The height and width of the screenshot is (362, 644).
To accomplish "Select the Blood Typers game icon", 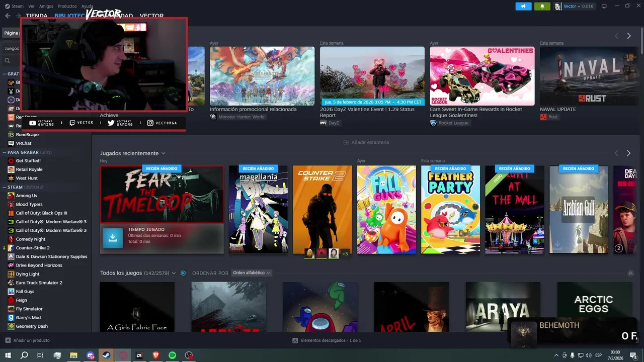I will pyautogui.click(x=11, y=204).
